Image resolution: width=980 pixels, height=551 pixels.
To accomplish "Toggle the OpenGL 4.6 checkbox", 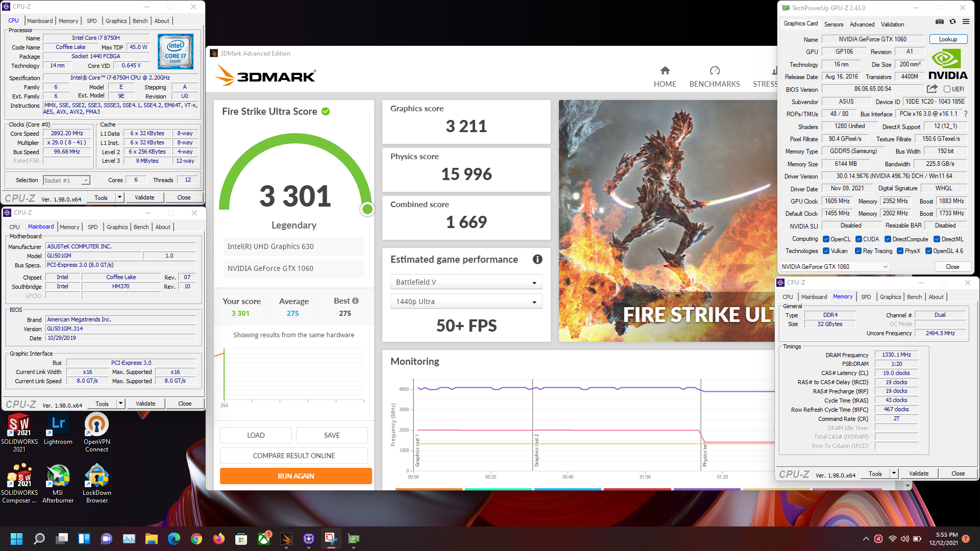I will click(x=928, y=251).
